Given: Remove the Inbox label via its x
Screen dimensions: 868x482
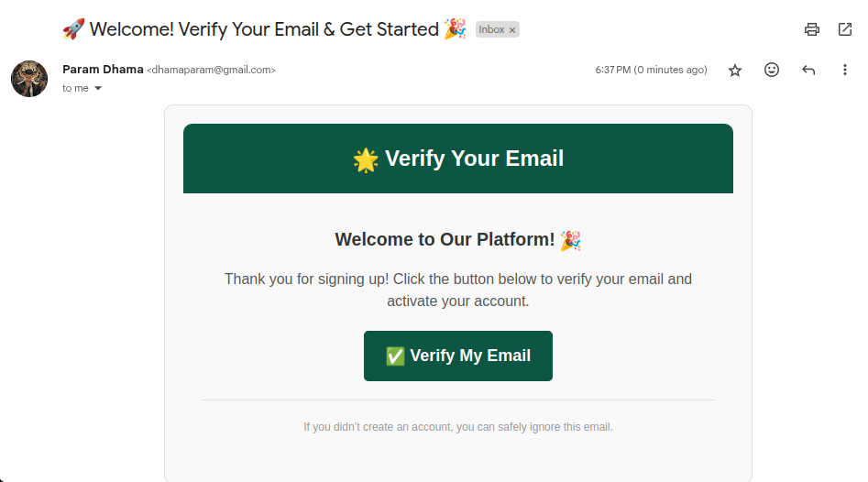Looking at the screenshot, I should pyautogui.click(x=512, y=30).
